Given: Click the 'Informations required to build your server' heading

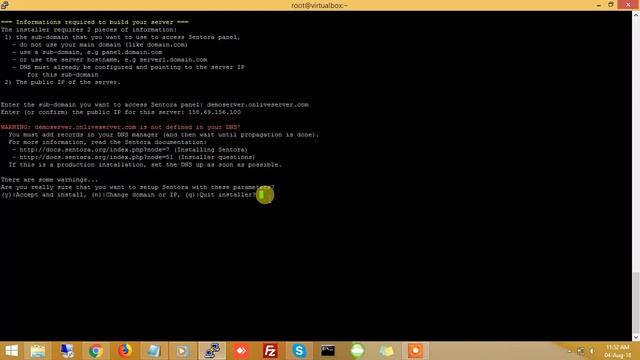Looking at the screenshot, I should coord(94,22).
